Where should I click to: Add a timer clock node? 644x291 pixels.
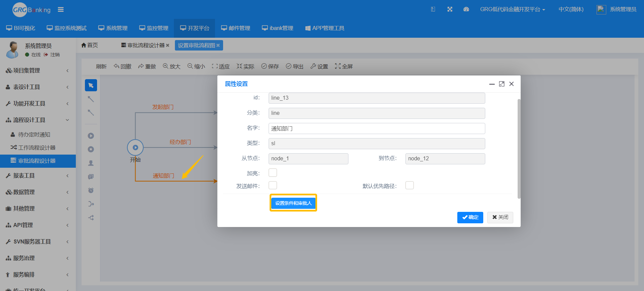(x=91, y=190)
